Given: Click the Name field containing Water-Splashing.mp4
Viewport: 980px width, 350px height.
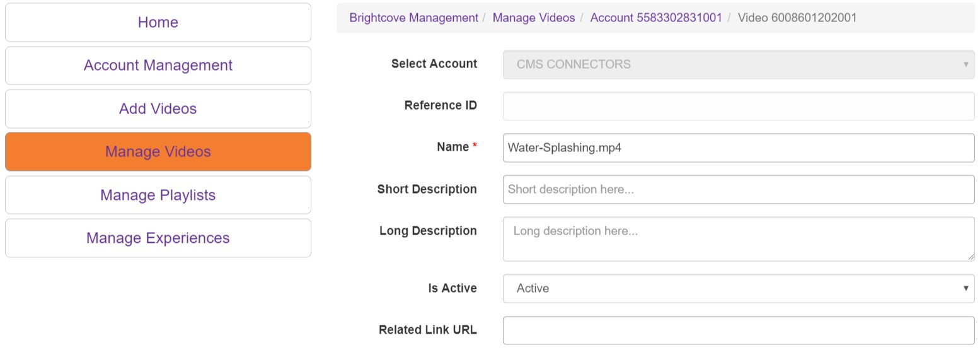Looking at the screenshot, I should 738,148.
